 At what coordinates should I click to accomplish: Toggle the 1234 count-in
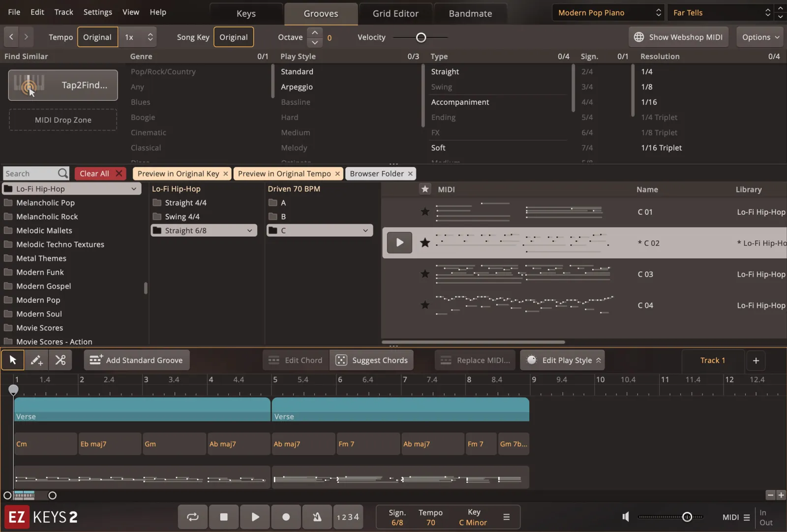click(348, 517)
